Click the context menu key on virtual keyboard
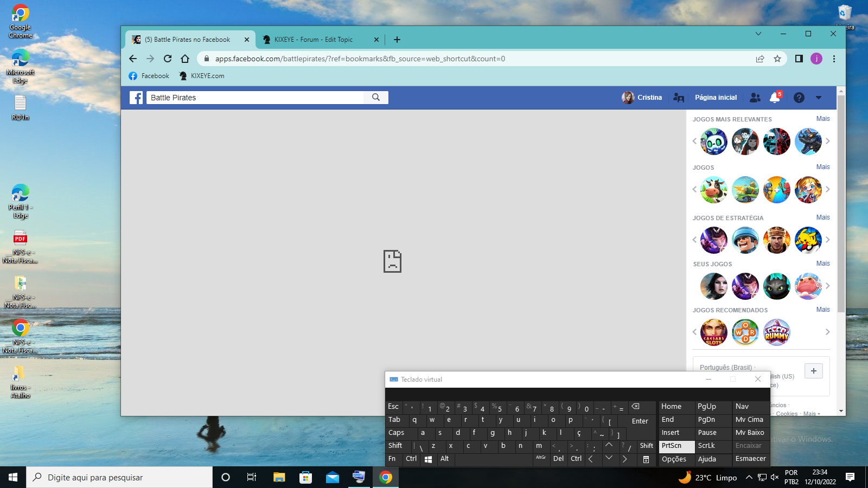Image resolution: width=868 pixels, height=488 pixels. click(x=646, y=459)
